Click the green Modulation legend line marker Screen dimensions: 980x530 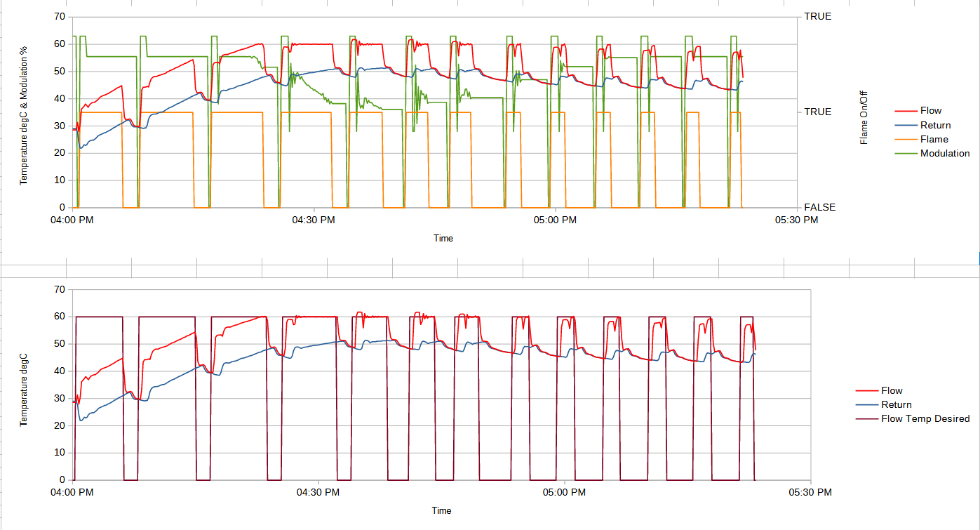[906, 154]
